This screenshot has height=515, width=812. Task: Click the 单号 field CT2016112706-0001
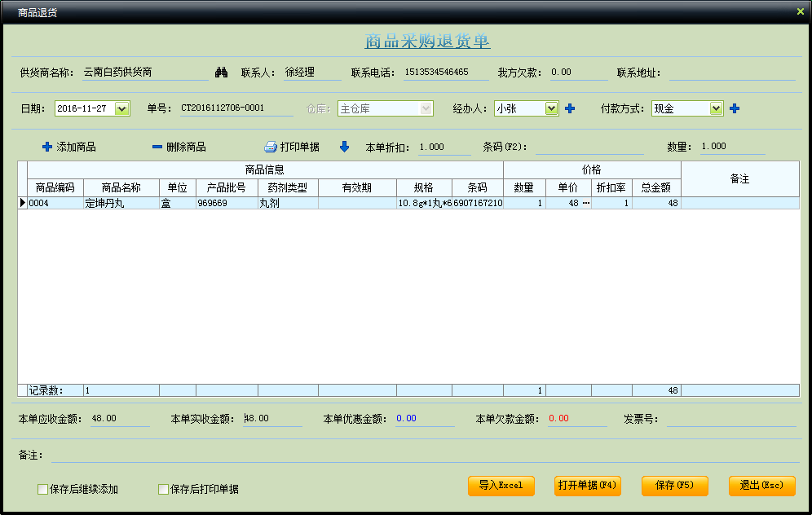pos(236,108)
